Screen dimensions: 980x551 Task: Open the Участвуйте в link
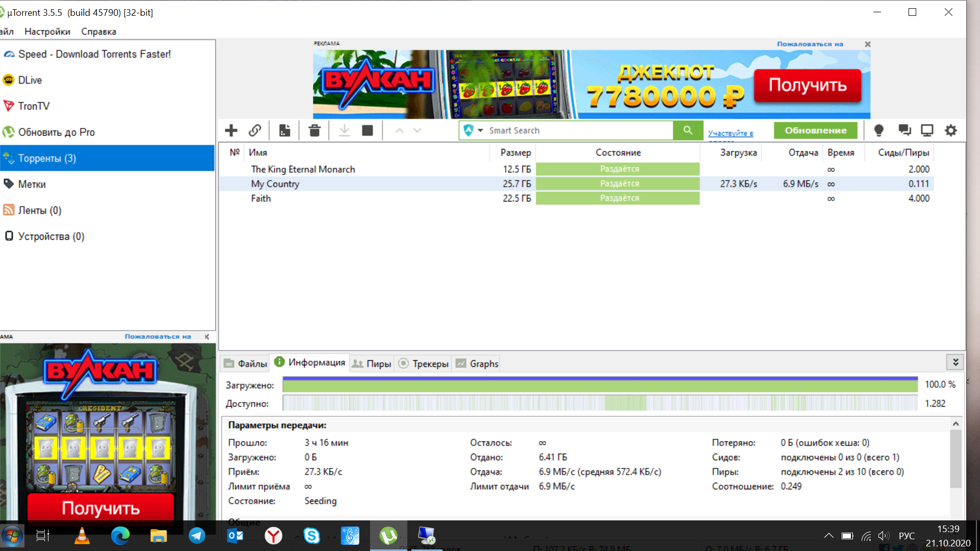(x=730, y=133)
